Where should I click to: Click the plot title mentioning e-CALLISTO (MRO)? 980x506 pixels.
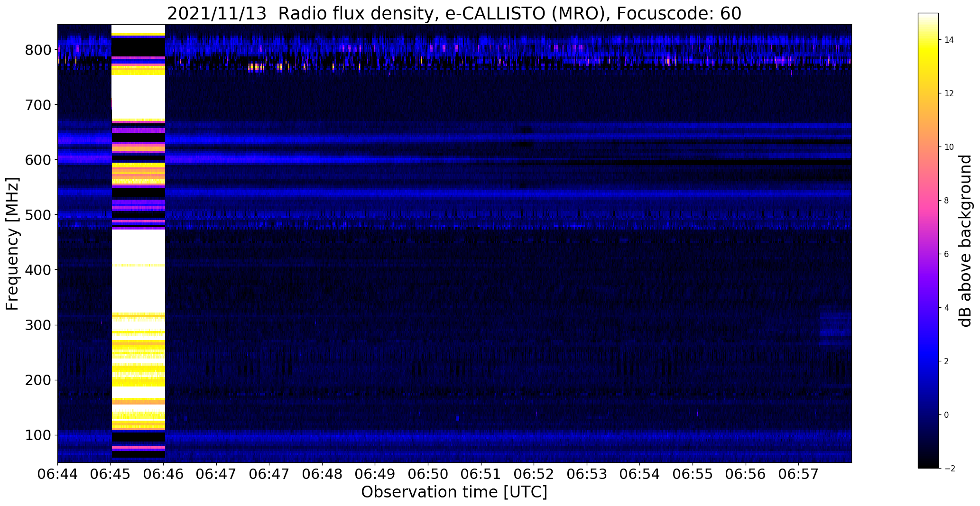454,13
